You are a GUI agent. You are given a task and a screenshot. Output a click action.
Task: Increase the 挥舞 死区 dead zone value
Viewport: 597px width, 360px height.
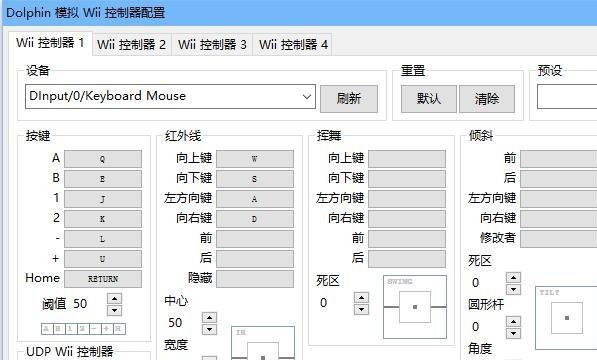click(x=361, y=298)
